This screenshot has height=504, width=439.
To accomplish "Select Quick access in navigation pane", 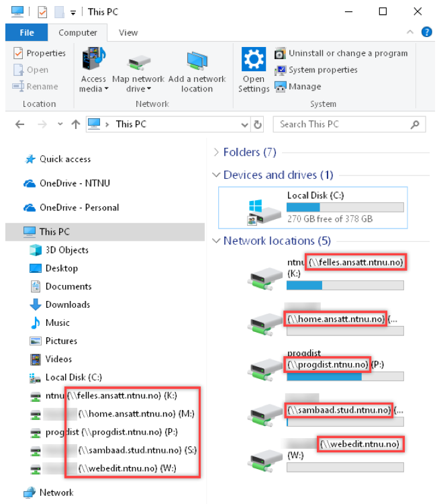I will point(58,159).
